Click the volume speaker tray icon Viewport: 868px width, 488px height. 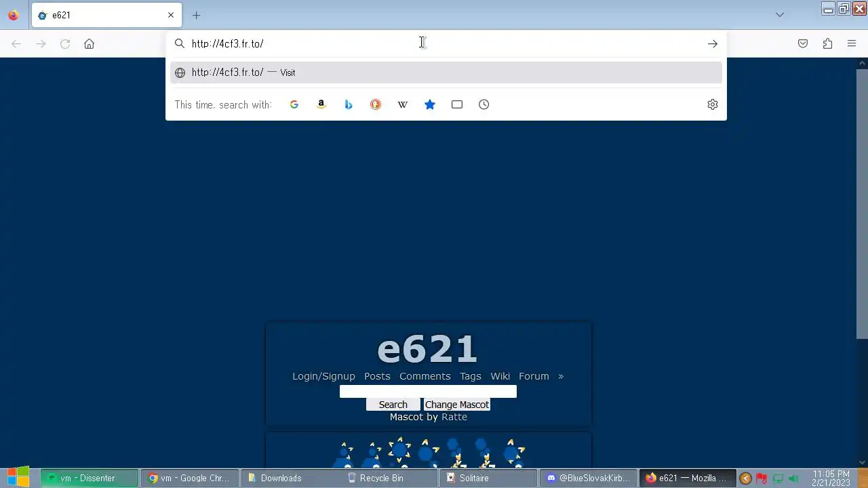point(794,479)
